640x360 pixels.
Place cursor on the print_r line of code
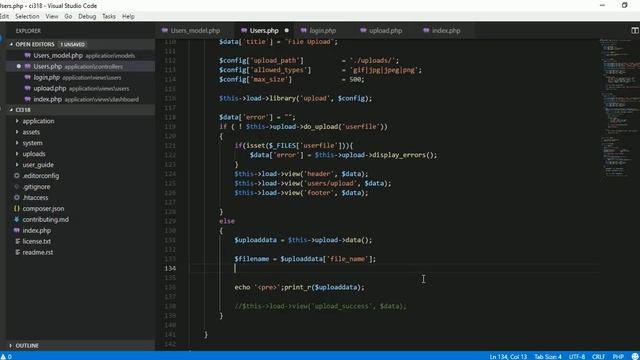coord(299,287)
